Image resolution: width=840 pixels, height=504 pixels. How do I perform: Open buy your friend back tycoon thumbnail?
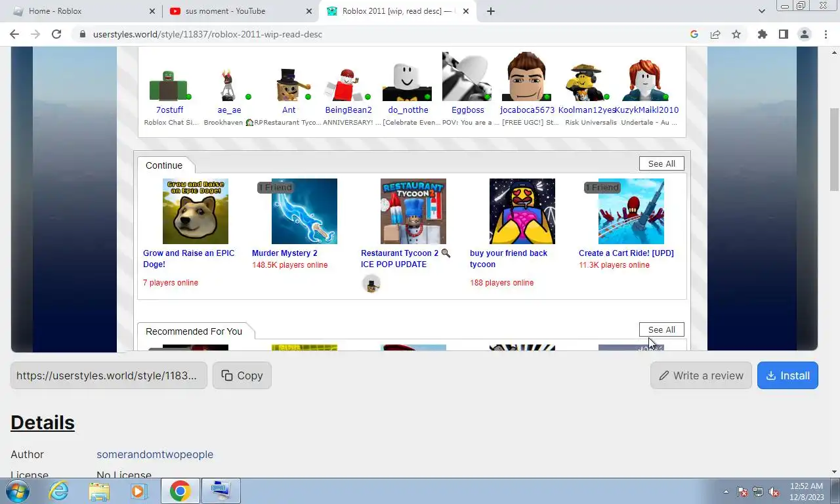click(522, 211)
